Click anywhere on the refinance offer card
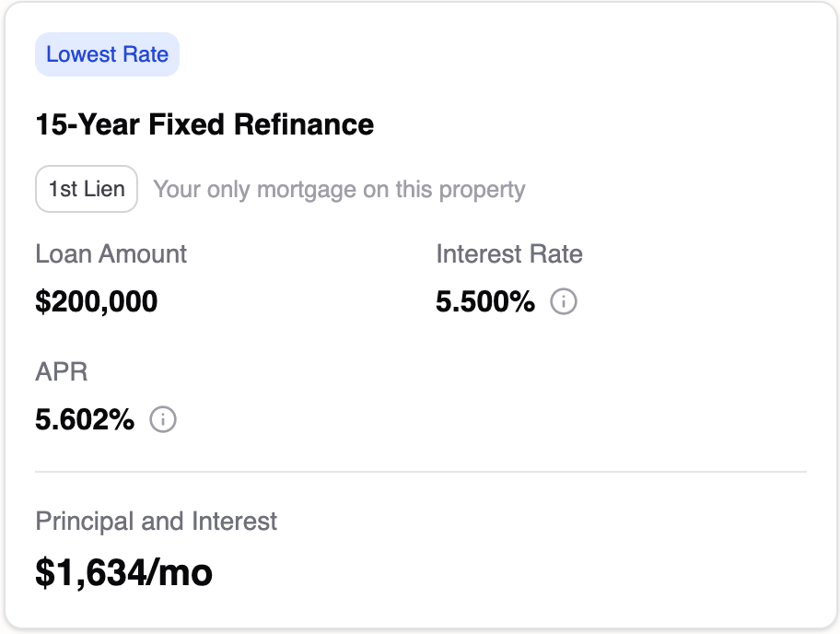Viewport: 840px width, 634px height. point(420,461)
